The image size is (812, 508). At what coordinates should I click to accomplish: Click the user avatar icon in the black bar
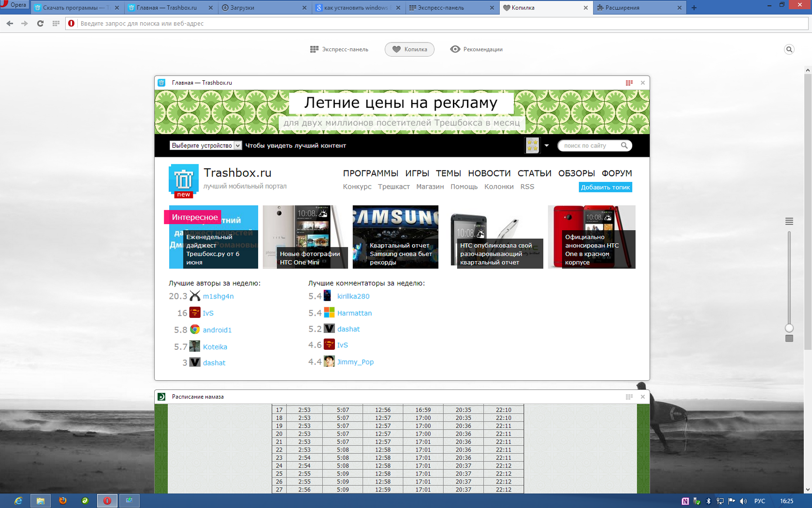click(x=532, y=145)
